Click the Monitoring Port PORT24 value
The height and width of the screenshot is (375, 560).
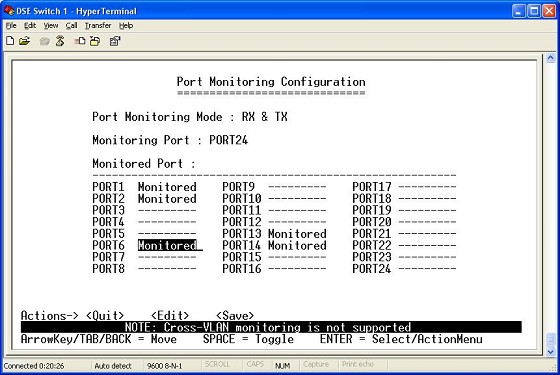(229, 140)
